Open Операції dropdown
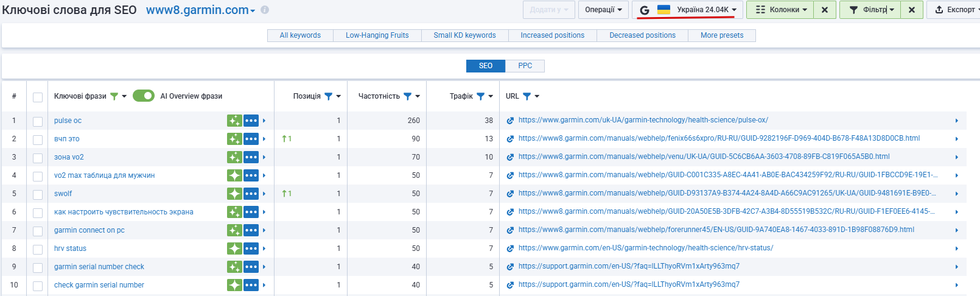The width and height of the screenshot is (980, 296). 603,10
